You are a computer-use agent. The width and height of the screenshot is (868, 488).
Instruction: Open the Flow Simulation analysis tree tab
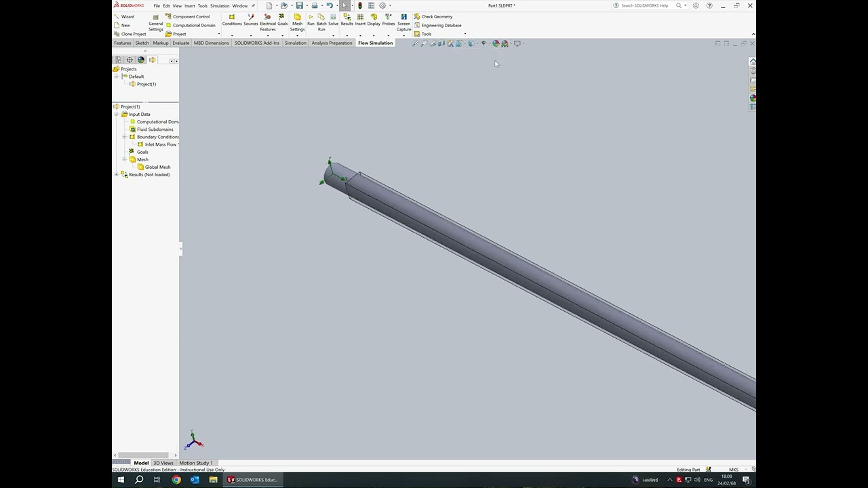click(x=152, y=60)
